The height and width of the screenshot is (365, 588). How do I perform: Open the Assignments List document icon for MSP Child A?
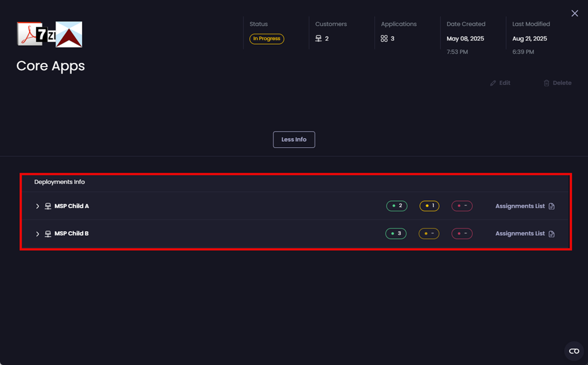pos(552,206)
